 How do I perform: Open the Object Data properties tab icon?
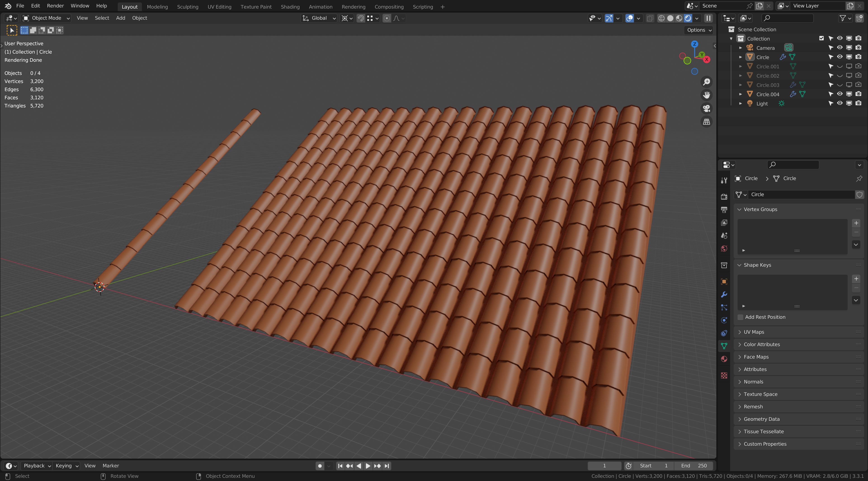724,346
